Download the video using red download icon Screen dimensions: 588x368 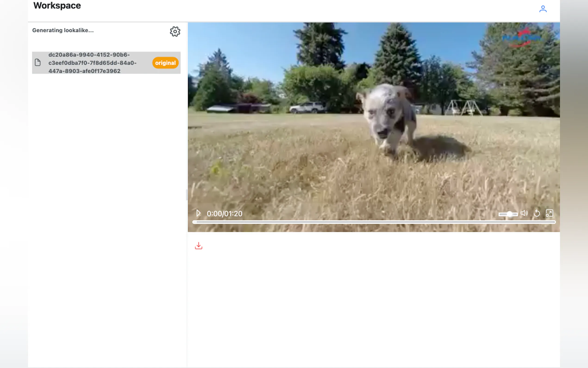pyautogui.click(x=198, y=246)
